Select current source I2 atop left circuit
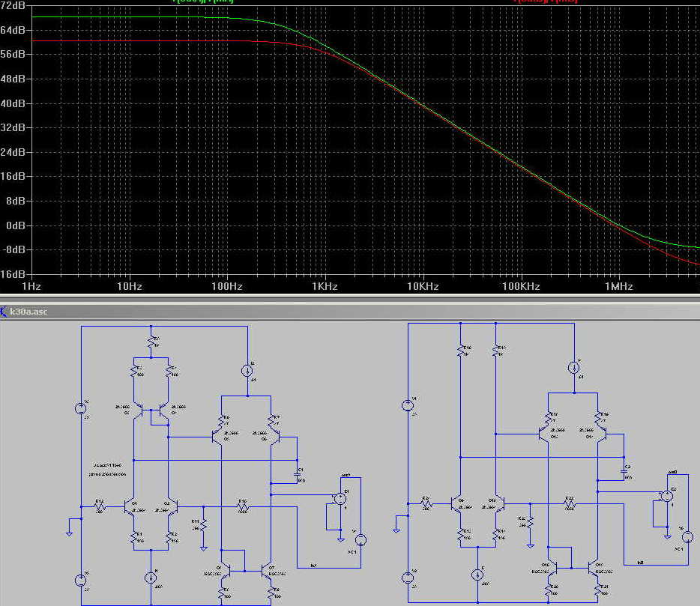This screenshot has height=606, width=700. tap(247, 370)
